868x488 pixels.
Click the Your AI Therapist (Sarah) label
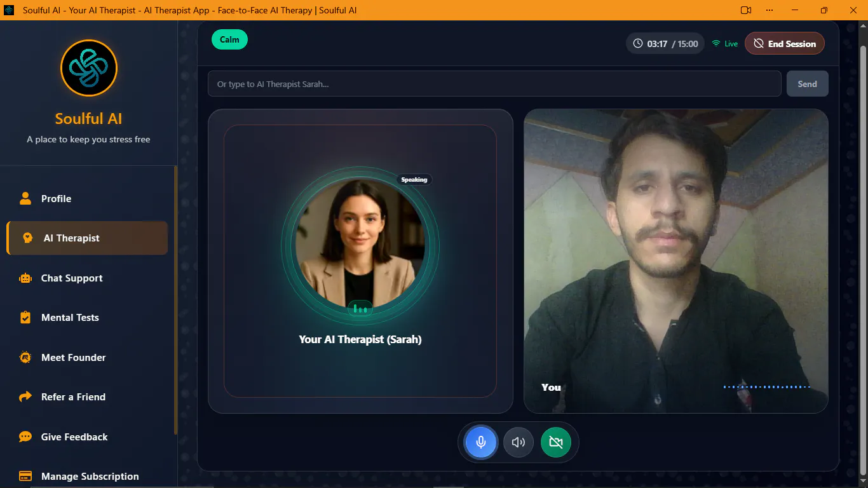(x=360, y=339)
